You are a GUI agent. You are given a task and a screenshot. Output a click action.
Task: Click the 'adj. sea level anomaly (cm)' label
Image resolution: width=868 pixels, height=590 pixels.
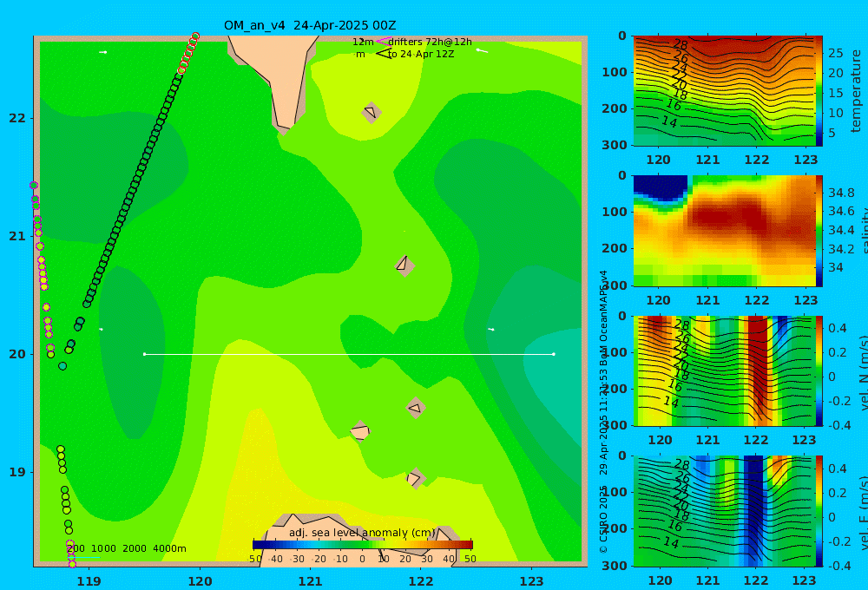click(x=362, y=533)
